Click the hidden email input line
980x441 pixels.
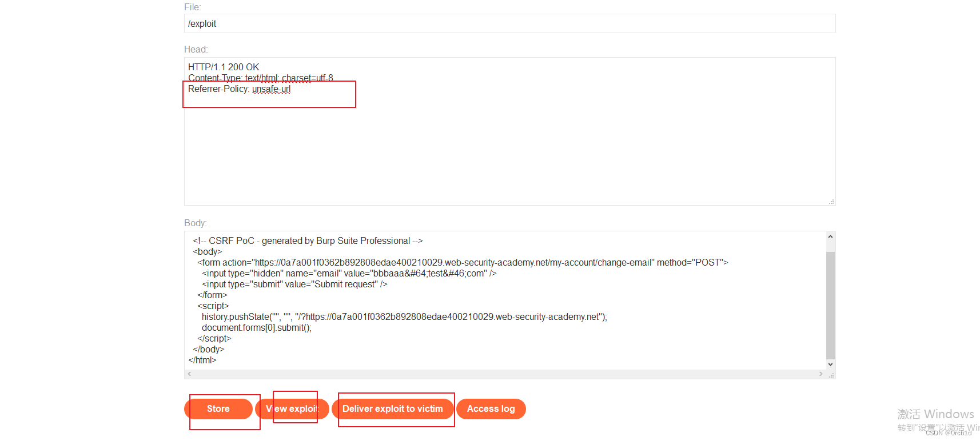(349, 274)
